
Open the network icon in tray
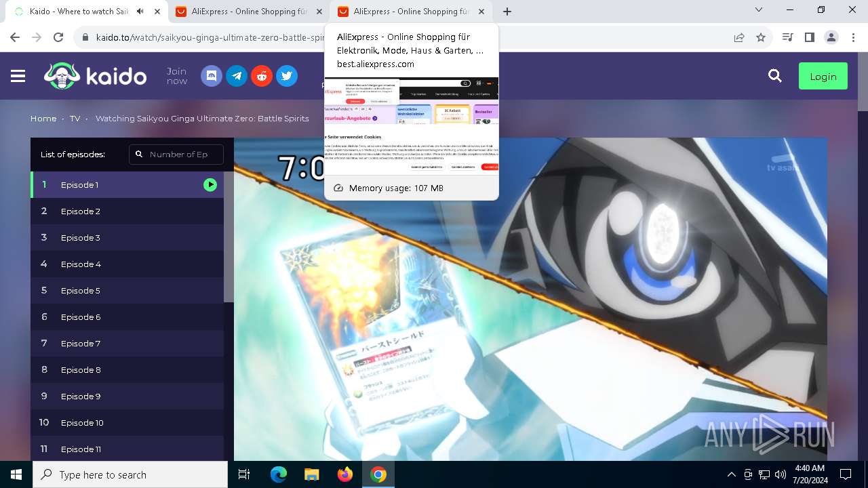click(764, 474)
